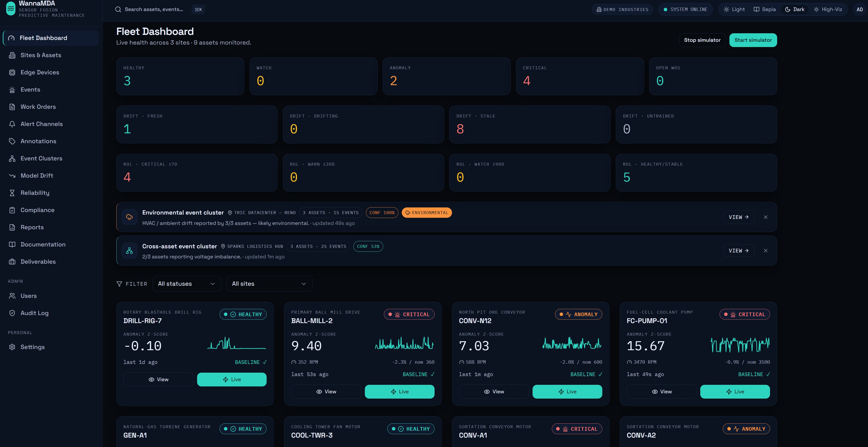The image size is (868, 447).
Task: Click the filter funnel icon
Action: (119, 284)
